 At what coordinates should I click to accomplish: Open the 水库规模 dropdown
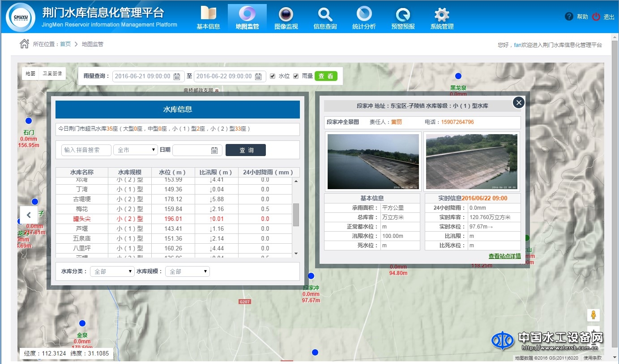[x=187, y=271]
